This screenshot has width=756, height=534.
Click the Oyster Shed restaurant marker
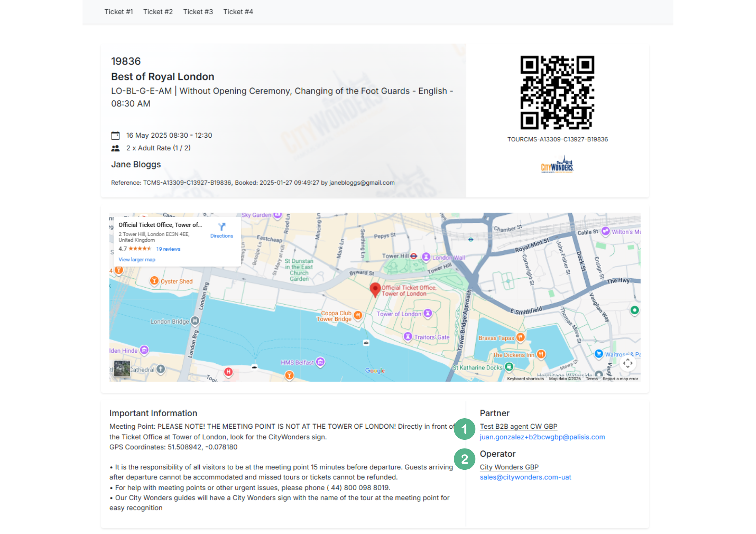point(154,281)
